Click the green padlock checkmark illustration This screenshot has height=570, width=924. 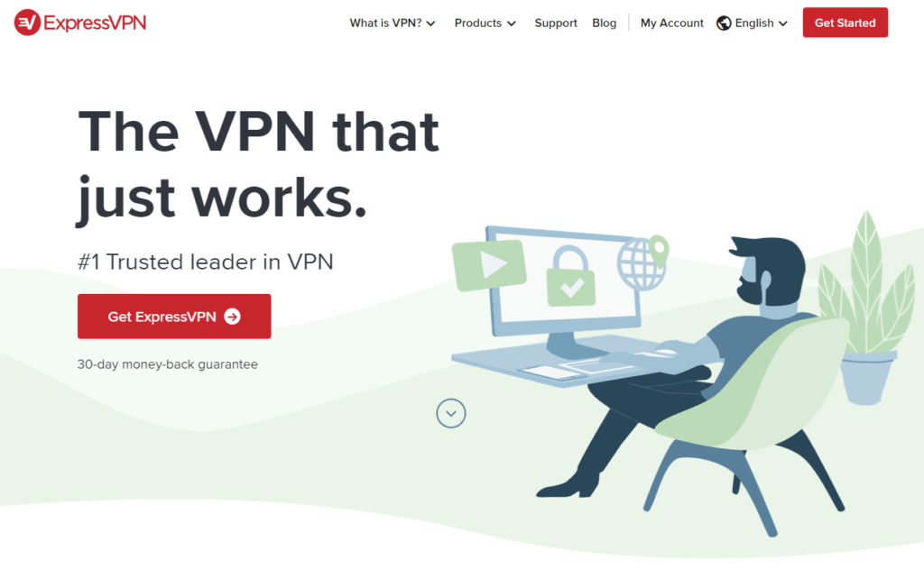pos(570,277)
